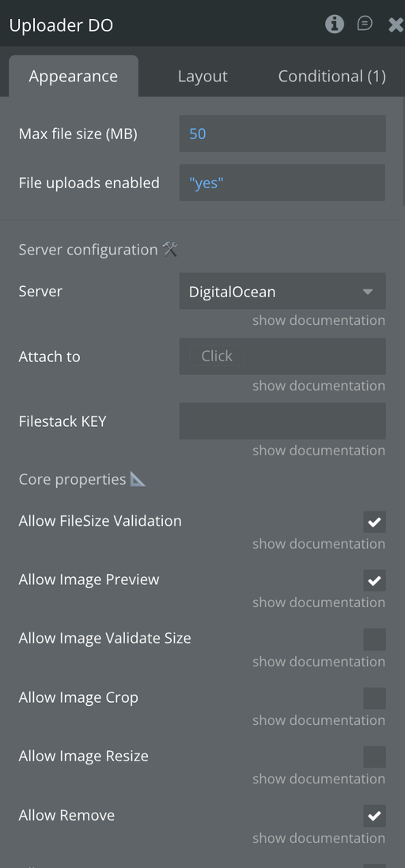
Task: Click the Max file size field
Action: (x=282, y=134)
